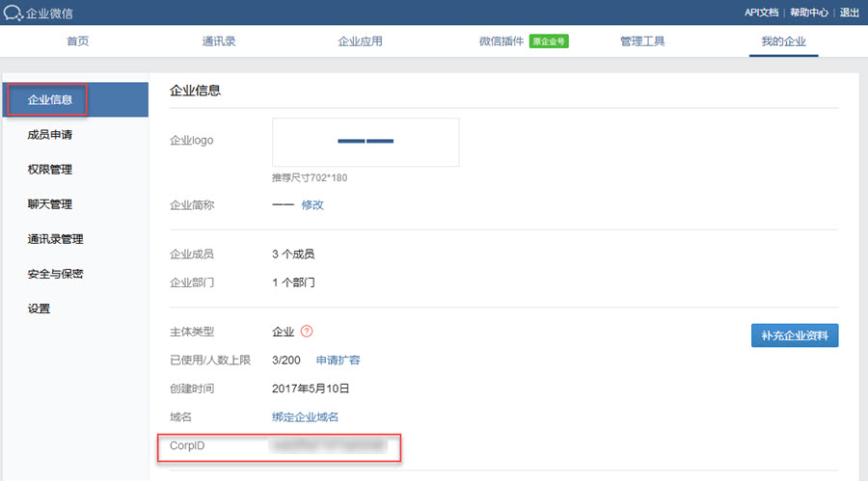Click the 补充企业资料 button
Image resolution: width=868 pixels, height=482 pixels.
pos(795,335)
